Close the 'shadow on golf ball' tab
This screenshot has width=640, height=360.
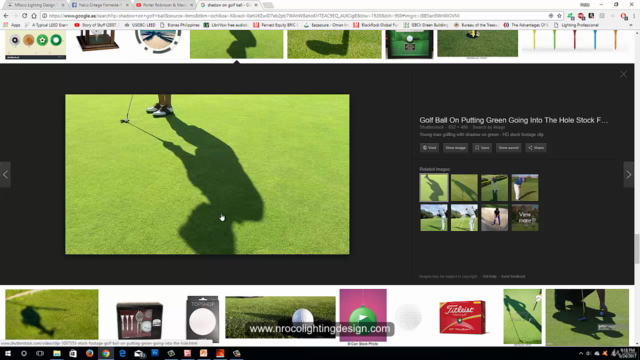tap(256, 5)
